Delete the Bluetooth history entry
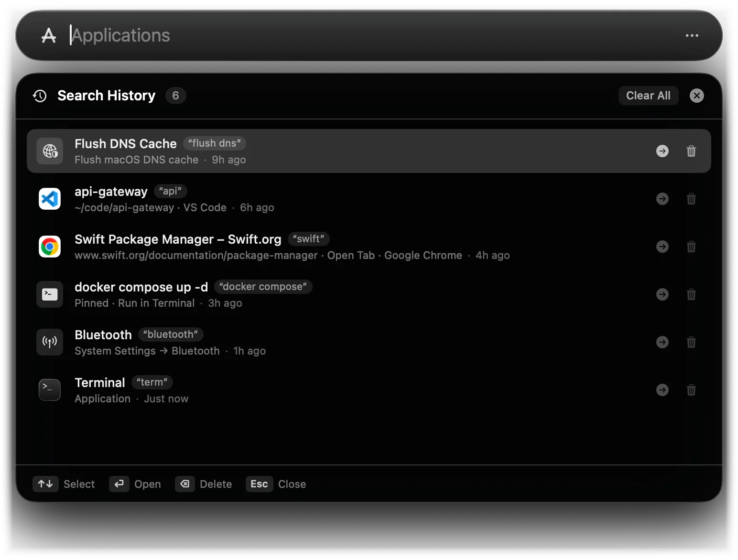Screen dimensions: 738x560 (x=691, y=342)
